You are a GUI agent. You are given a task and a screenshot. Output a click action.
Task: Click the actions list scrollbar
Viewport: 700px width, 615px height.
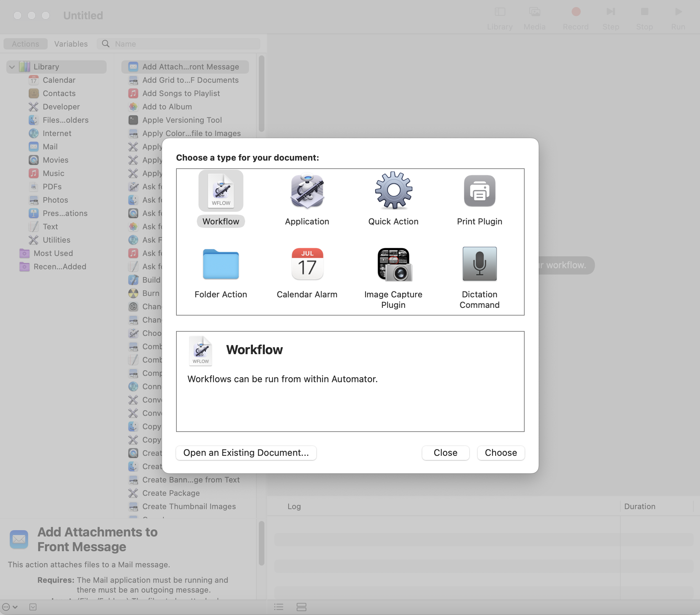tap(261, 94)
